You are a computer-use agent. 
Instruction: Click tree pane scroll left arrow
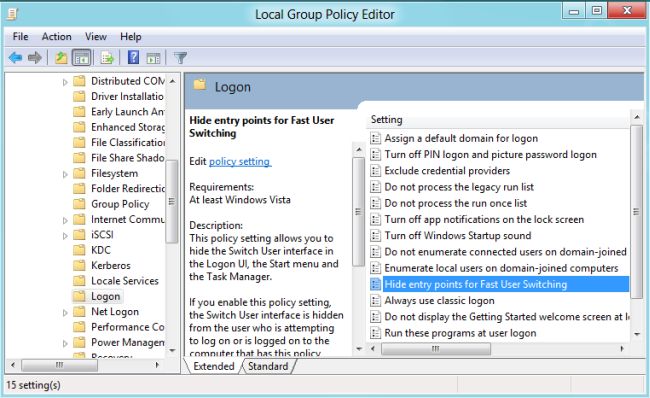[13, 365]
